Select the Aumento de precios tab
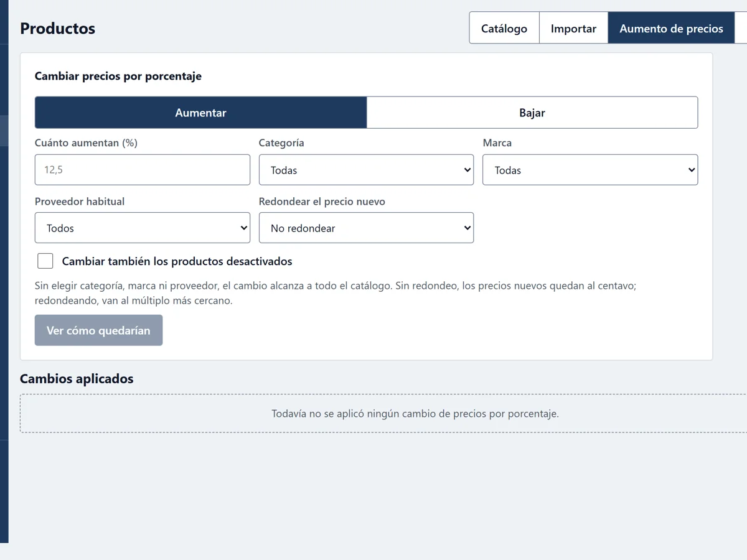 click(x=671, y=28)
